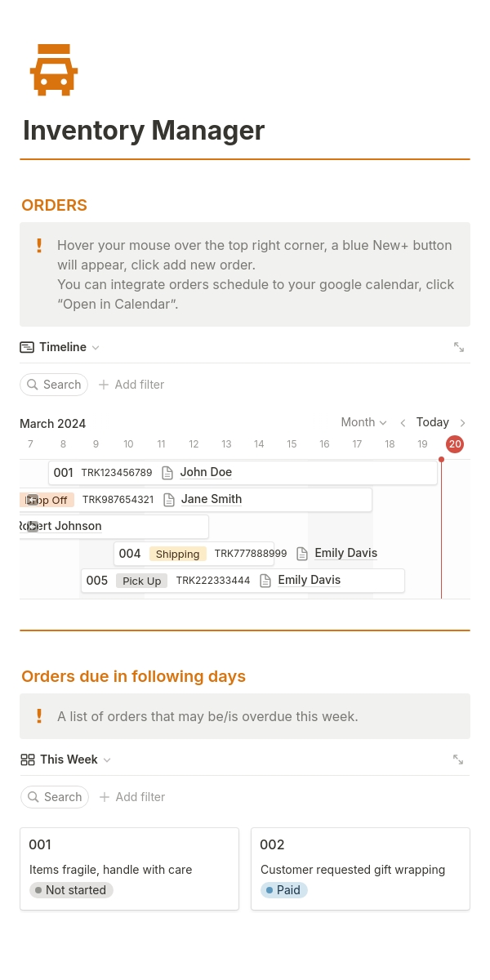
Task: Click the page icon next to Emily Davis in order 004
Action: click(302, 554)
